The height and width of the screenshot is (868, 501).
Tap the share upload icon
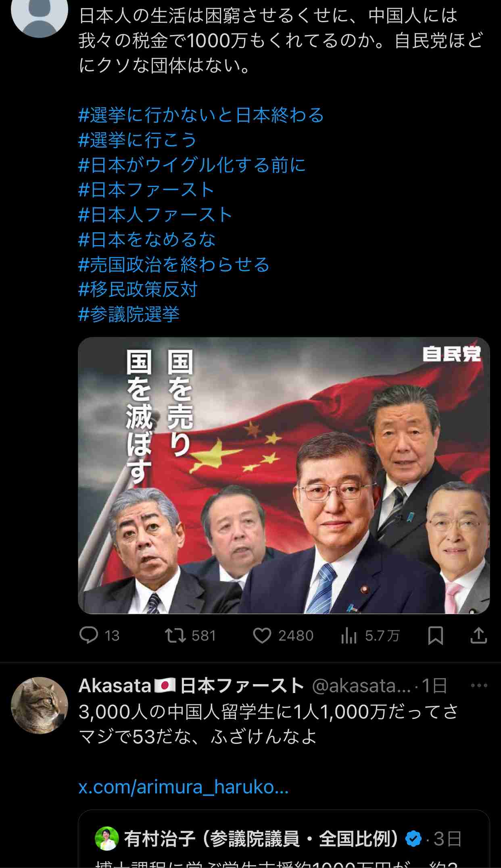[478, 635]
